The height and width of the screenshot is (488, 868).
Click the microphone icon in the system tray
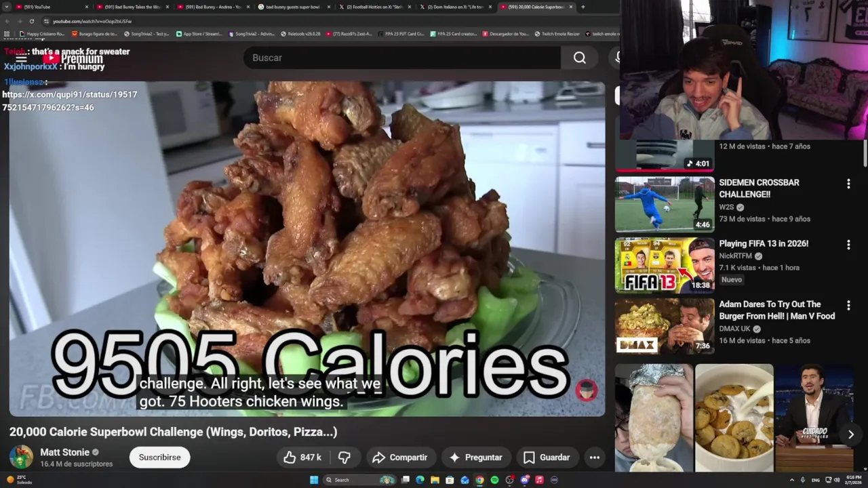pyautogui.click(x=803, y=480)
